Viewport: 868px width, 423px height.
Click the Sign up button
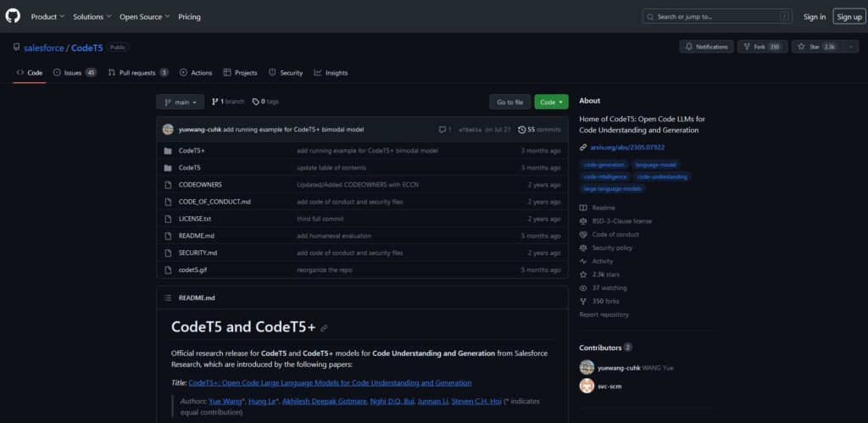pyautogui.click(x=848, y=16)
